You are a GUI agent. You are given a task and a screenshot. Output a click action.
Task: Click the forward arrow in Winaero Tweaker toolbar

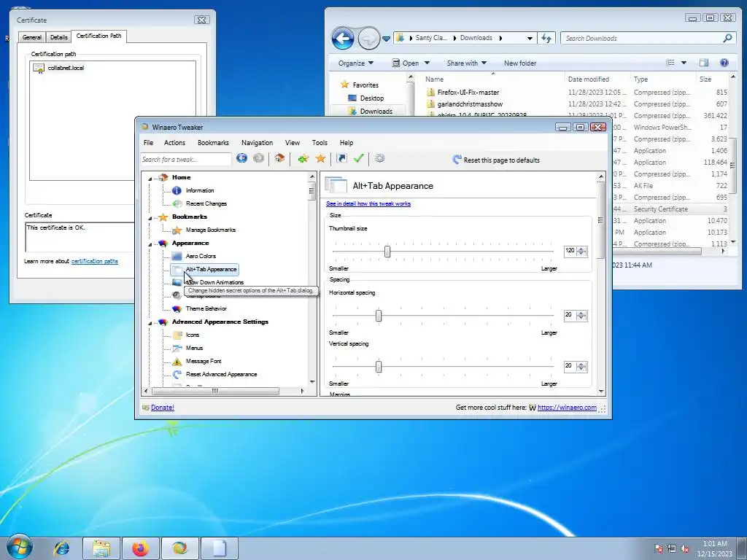coord(258,158)
